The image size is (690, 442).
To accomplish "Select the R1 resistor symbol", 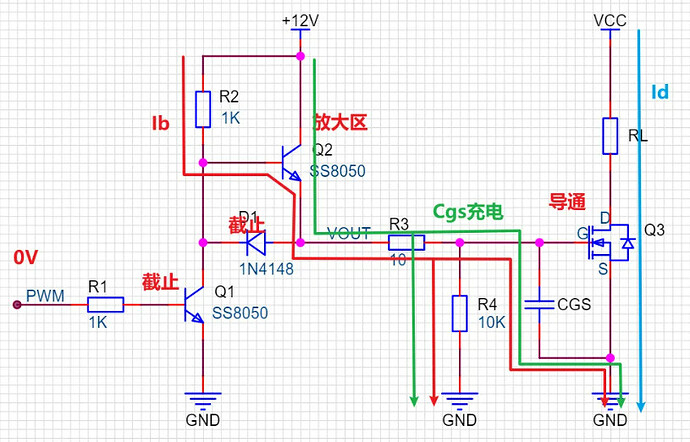I will 104,306.
